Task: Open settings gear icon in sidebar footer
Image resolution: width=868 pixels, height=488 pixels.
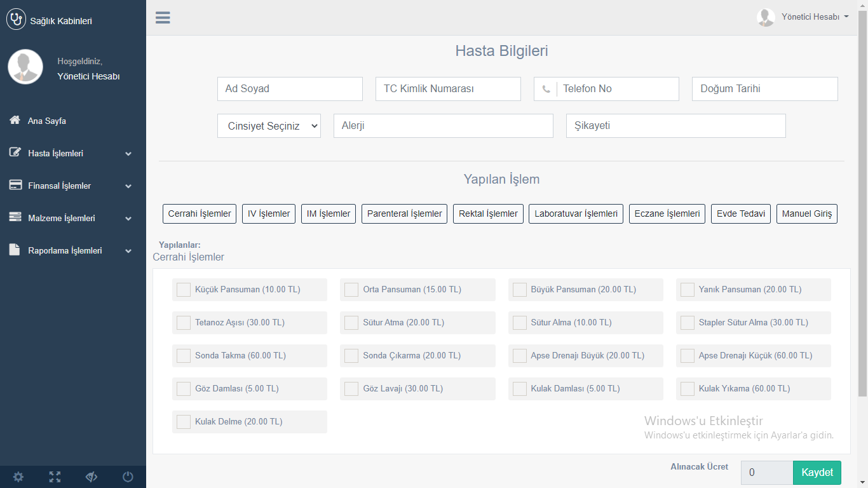Action: (18, 477)
